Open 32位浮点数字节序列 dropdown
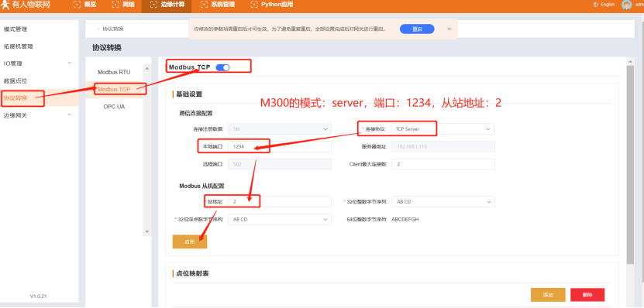The image size is (644, 308). (280, 220)
